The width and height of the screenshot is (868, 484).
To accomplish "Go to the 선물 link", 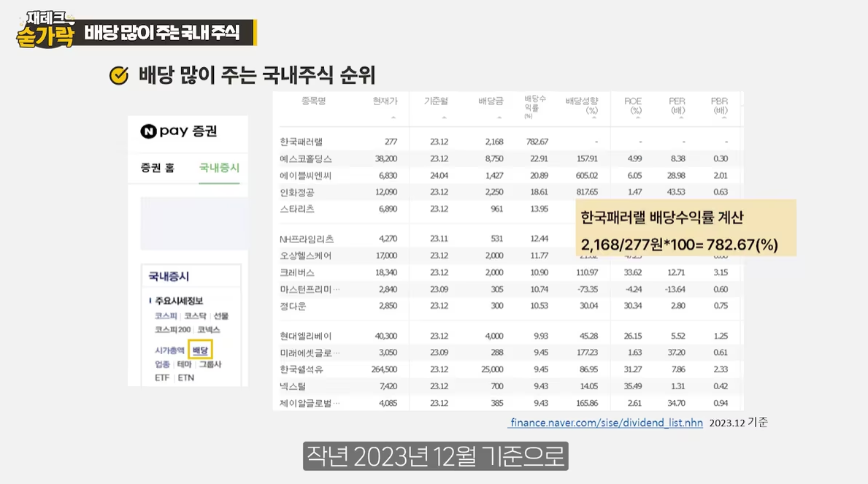I will click(x=221, y=315).
